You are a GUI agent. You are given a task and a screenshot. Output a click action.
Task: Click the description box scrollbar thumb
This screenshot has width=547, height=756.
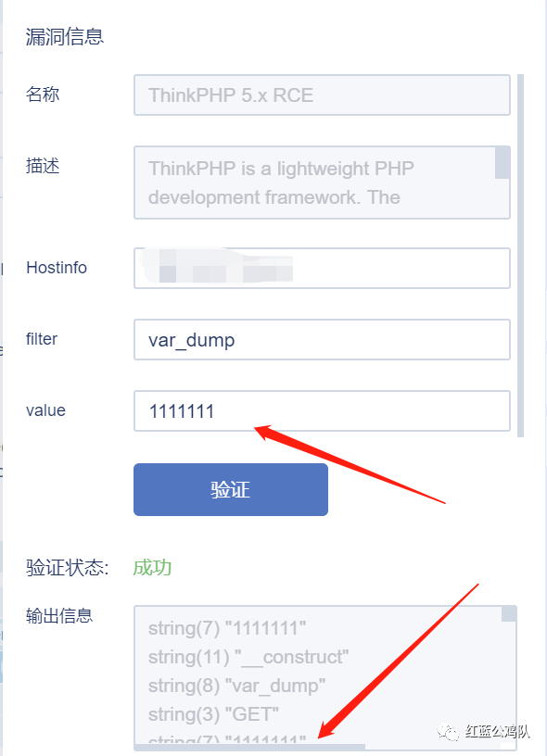(x=502, y=162)
